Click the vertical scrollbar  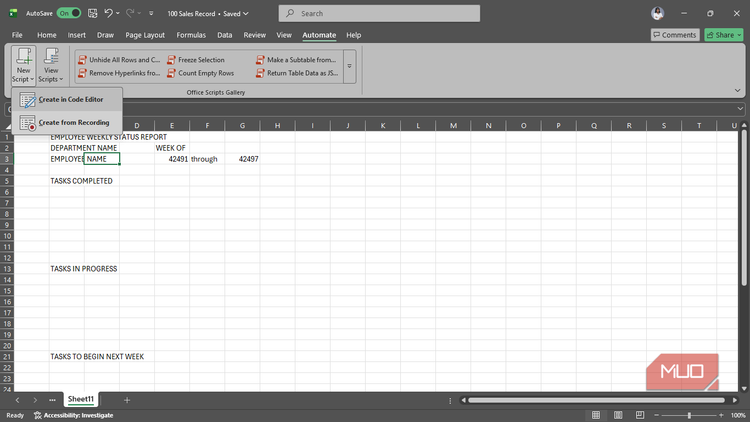(744, 208)
